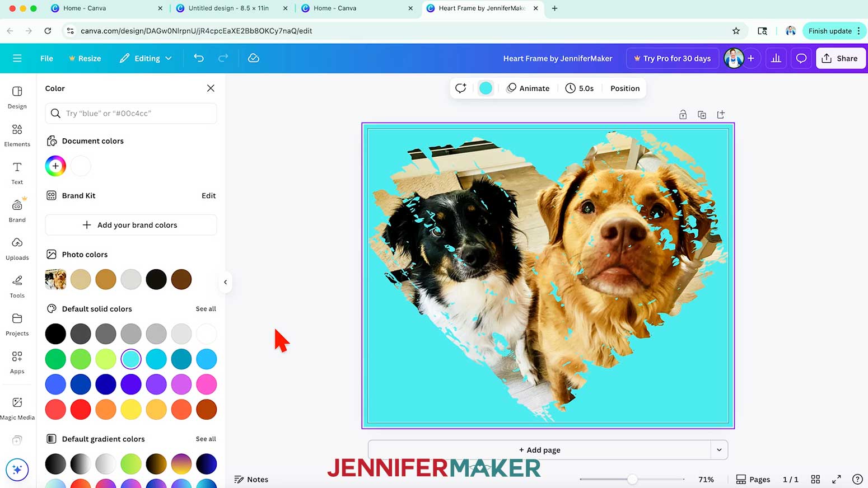Lock the page with lock icon
Viewport: 868px width, 488px height.
tap(683, 115)
